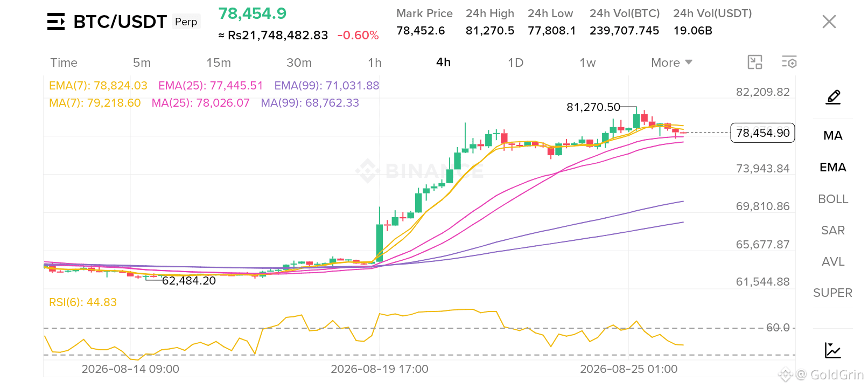Screen dimensions: 868x388
Task: Close the chart view
Action: 829,22
